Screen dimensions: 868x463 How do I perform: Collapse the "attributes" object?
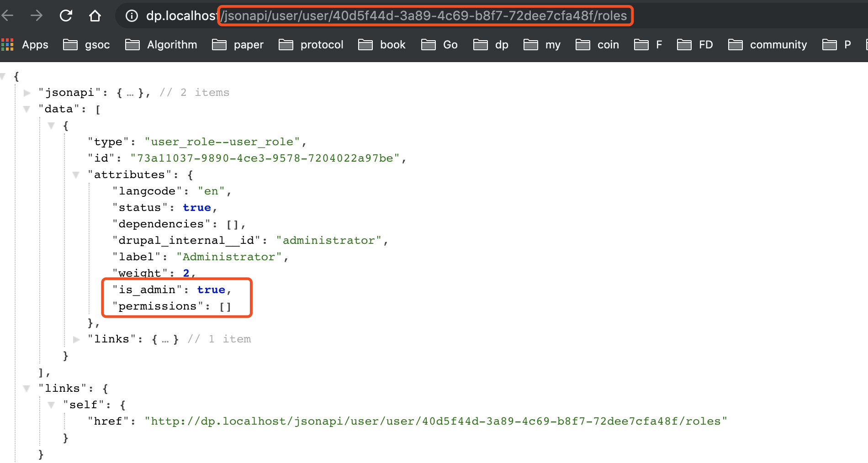(x=76, y=175)
